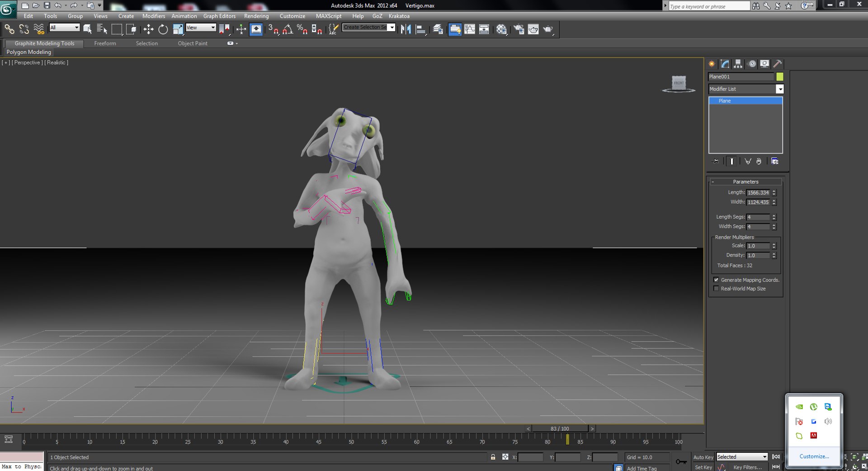Viewport: 868px width, 471px height.
Task: Collapse the Parameters rollout
Action: (x=745, y=182)
